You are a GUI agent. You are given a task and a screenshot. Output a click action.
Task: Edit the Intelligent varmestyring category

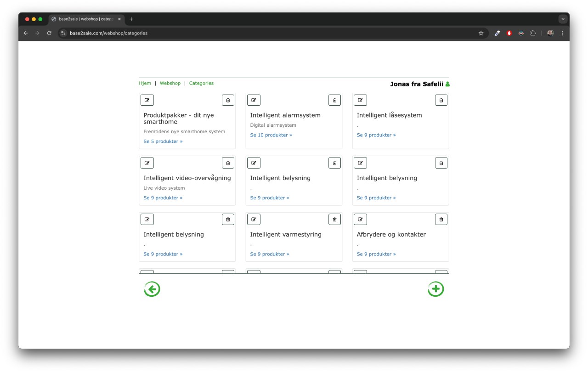click(x=254, y=220)
